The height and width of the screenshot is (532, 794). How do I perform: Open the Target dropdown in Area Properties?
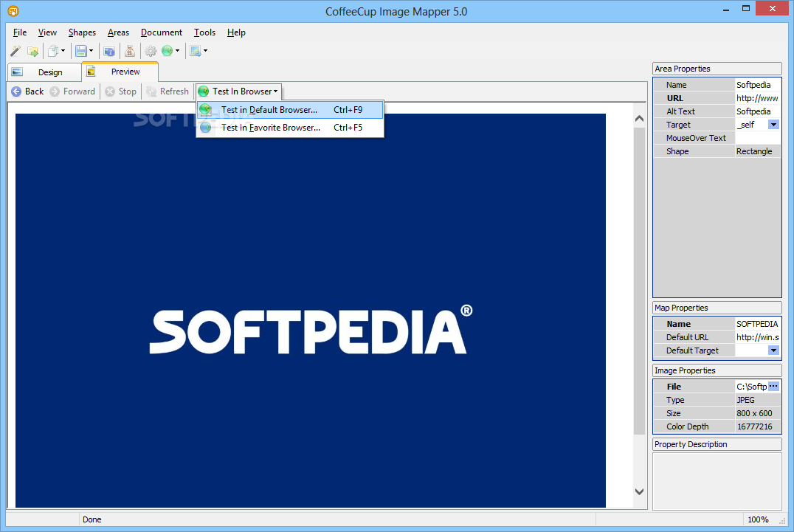(773, 125)
